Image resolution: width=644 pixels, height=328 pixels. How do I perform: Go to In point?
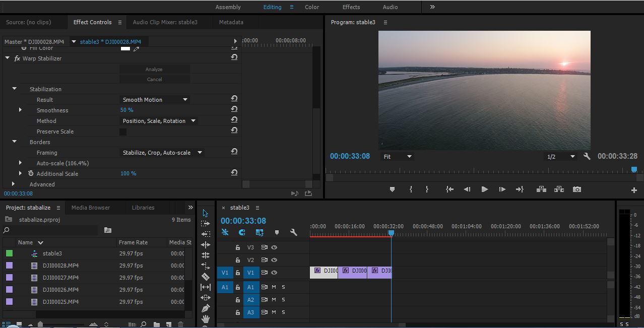tap(450, 189)
